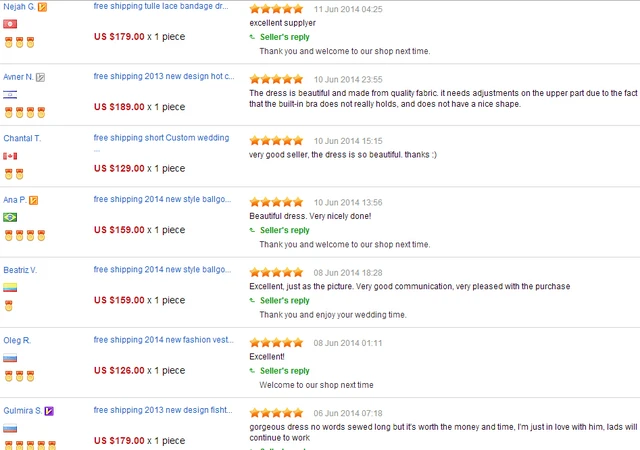The image size is (640, 450).
Task: Click the Israeli flag under Avner N.
Action: click(10, 95)
